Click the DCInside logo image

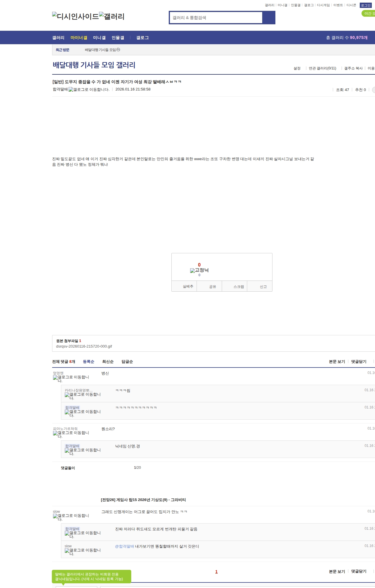click(x=75, y=16)
